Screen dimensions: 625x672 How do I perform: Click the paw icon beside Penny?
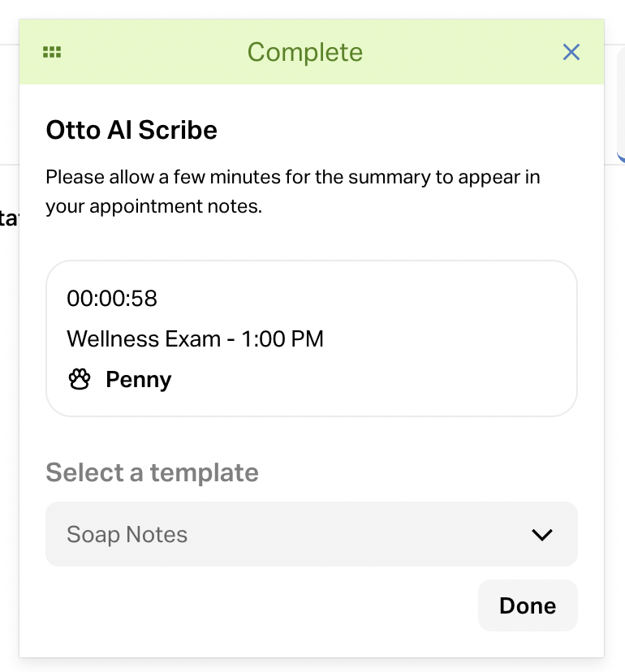coord(80,380)
